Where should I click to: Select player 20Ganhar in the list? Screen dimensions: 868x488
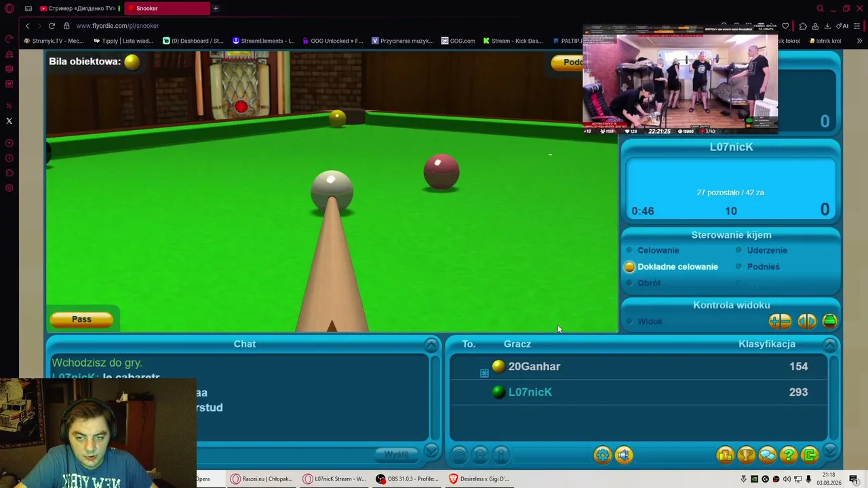[639, 367]
